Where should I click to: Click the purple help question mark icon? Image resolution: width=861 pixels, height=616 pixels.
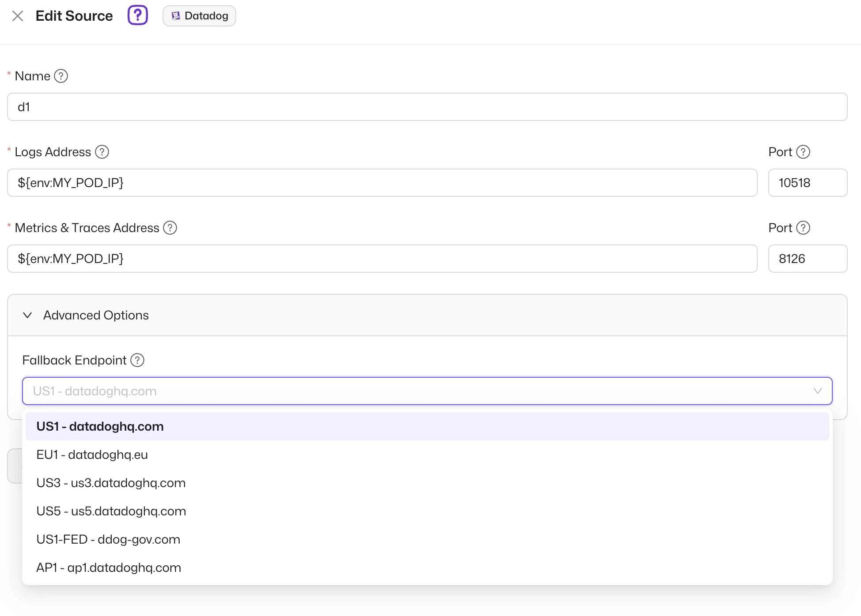(137, 15)
